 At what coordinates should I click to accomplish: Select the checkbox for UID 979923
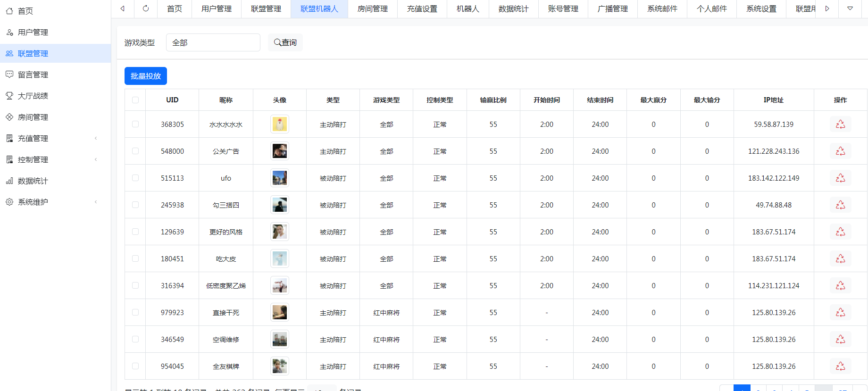[135, 313]
